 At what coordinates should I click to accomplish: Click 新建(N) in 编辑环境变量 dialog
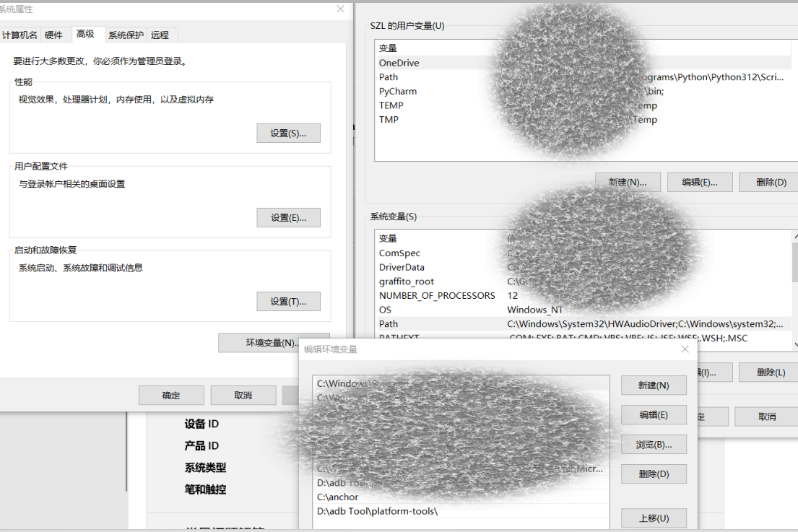(654, 385)
